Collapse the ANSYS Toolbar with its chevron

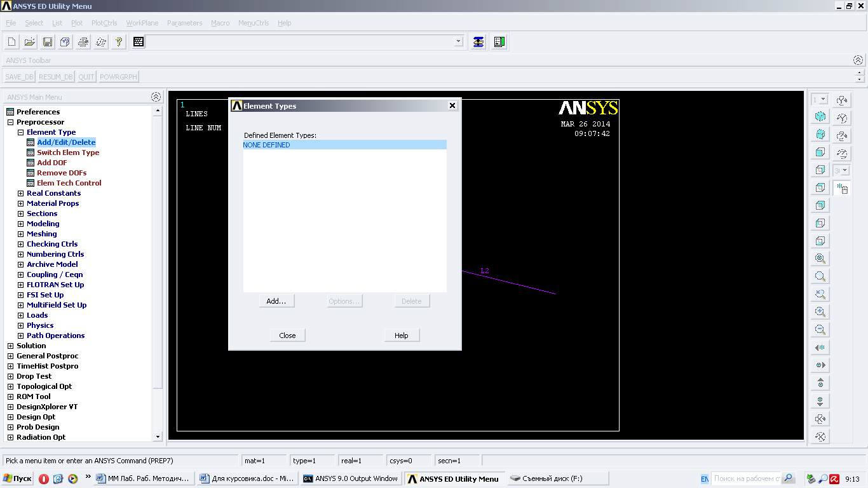(858, 60)
